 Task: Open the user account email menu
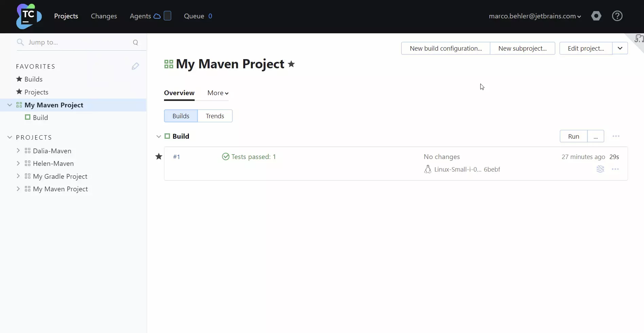click(x=535, y=16)
